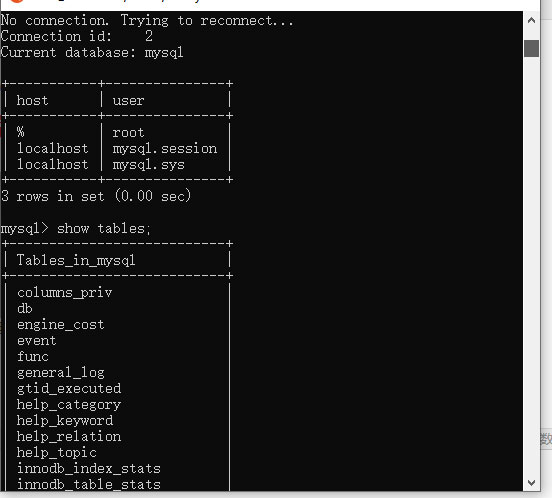Click the 'host' column header
Viewport: 552px width, 498px height.
point(32,101)
